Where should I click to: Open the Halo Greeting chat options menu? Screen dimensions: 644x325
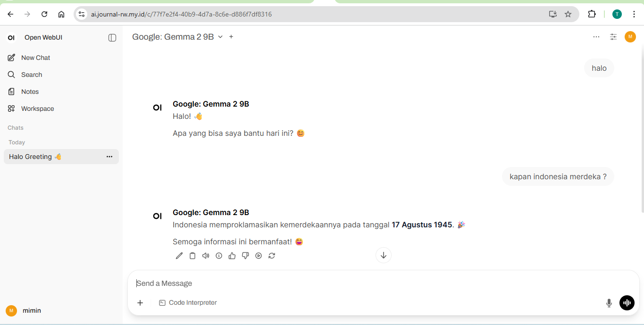coord(109,157)
